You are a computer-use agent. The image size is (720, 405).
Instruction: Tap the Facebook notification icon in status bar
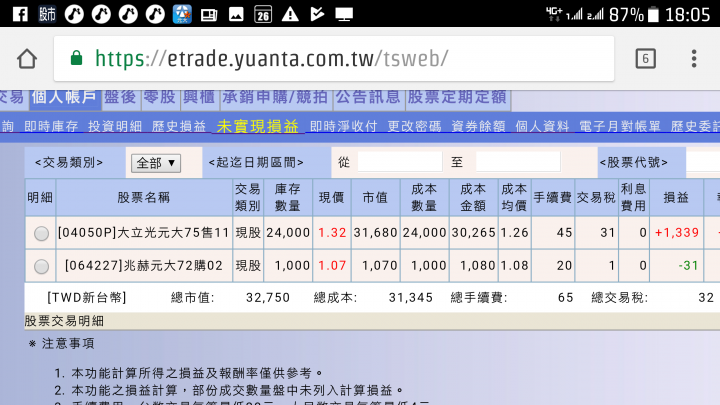(x=20, y=14)
